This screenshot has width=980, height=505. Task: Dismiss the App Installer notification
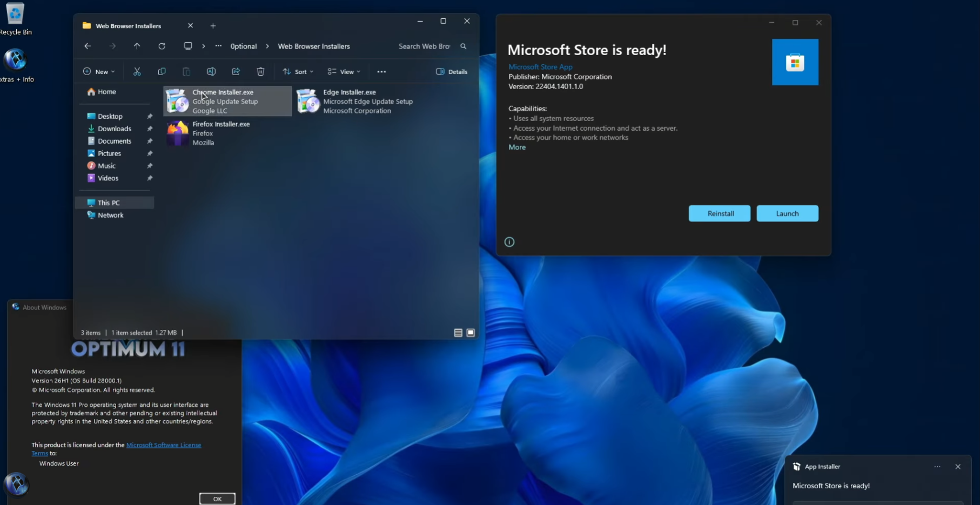click(x=958, y=467)
